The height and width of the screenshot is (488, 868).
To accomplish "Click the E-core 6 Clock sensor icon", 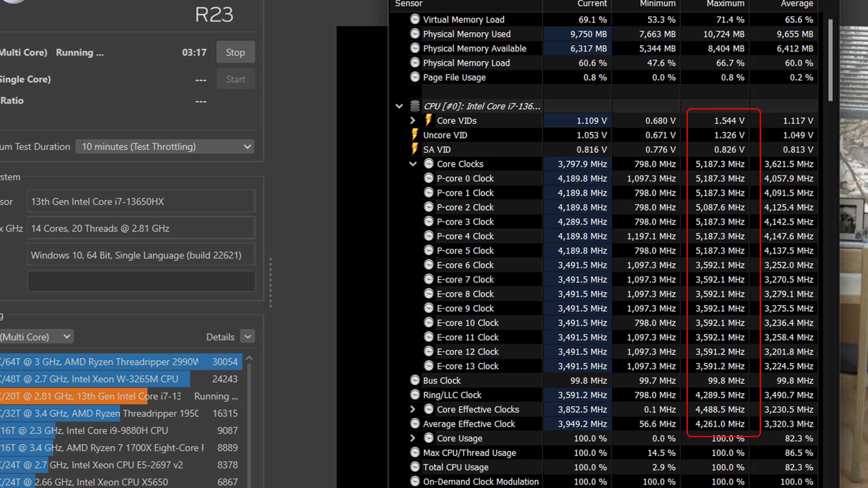I will click(429, 265).
